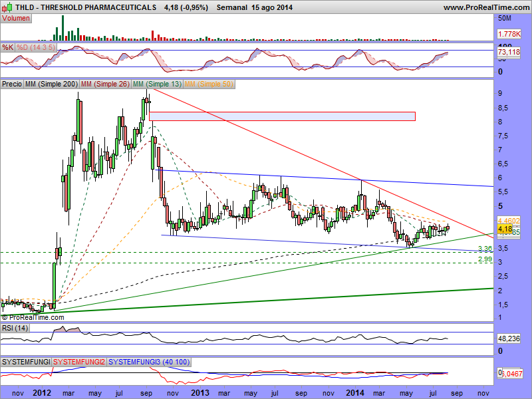Viewport: 532px width, 399px height.
Task: Open the SYSTEMFUNGI3 (40 100) indicator label
Action: point(149,362)
